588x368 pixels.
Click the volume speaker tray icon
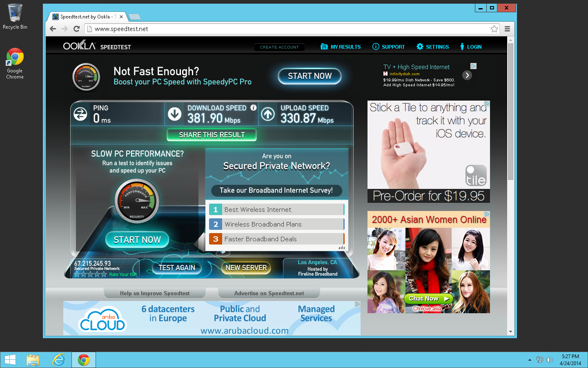click(550, 360)
